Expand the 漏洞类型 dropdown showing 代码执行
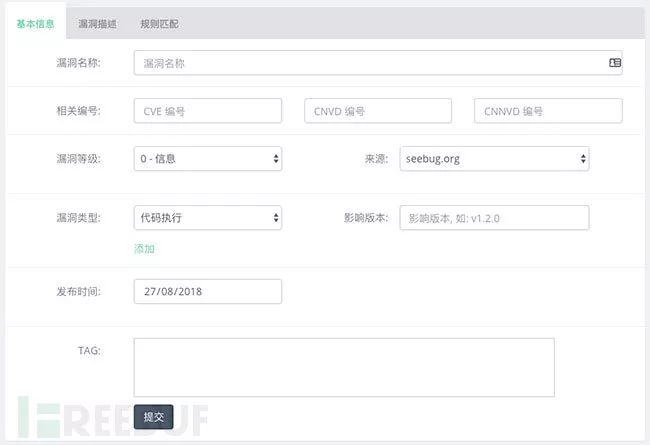The height and width of the screenshot is (445, 650). coord(207,217)
